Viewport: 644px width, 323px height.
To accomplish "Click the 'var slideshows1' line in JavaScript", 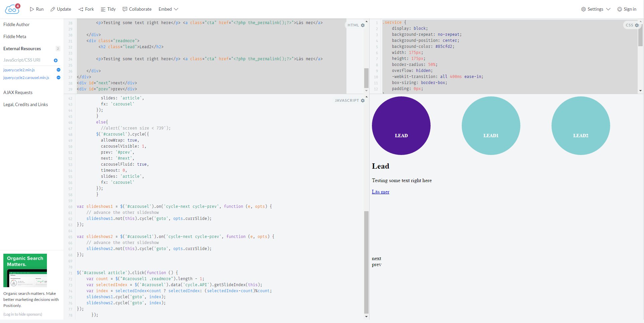I will [174, 207].
